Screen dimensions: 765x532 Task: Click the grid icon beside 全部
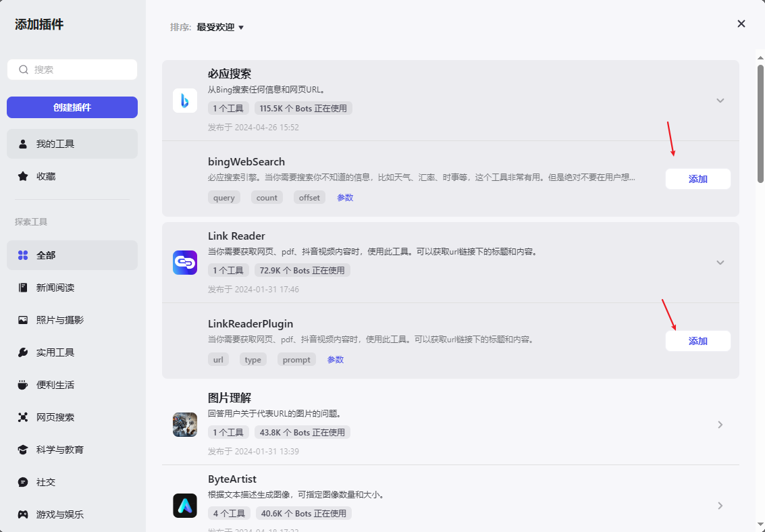(x=23, y=255)
